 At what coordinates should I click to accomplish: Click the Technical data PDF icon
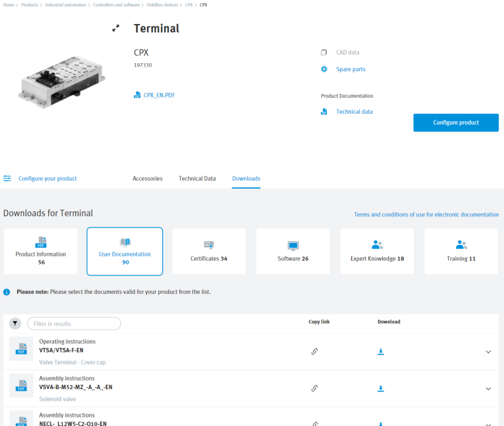click(324, 111)
